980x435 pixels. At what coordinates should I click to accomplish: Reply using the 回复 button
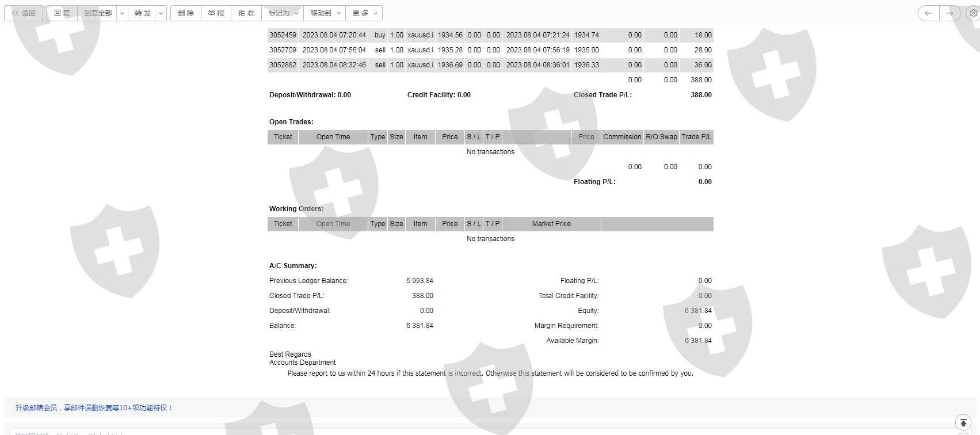pos(62,13)
